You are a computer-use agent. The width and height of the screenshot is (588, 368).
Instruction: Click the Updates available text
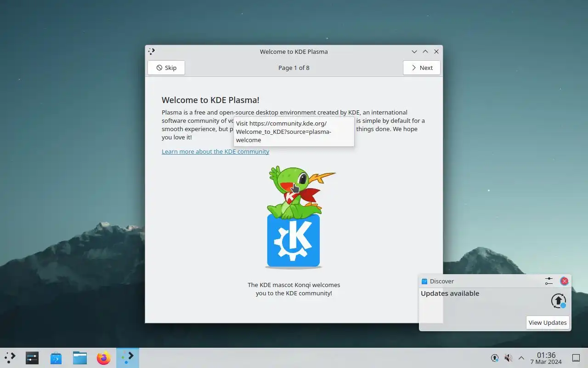pos(450,293)
